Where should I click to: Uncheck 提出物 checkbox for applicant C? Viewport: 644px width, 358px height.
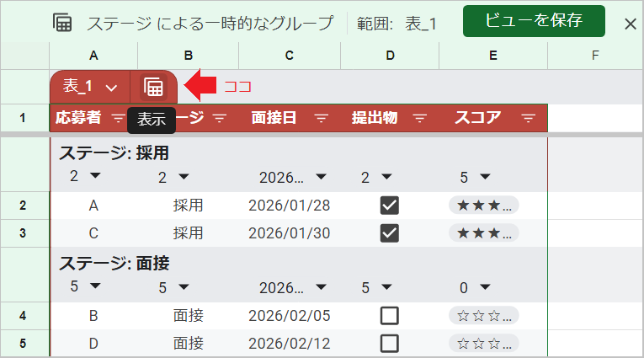click(x=389, y=233)
